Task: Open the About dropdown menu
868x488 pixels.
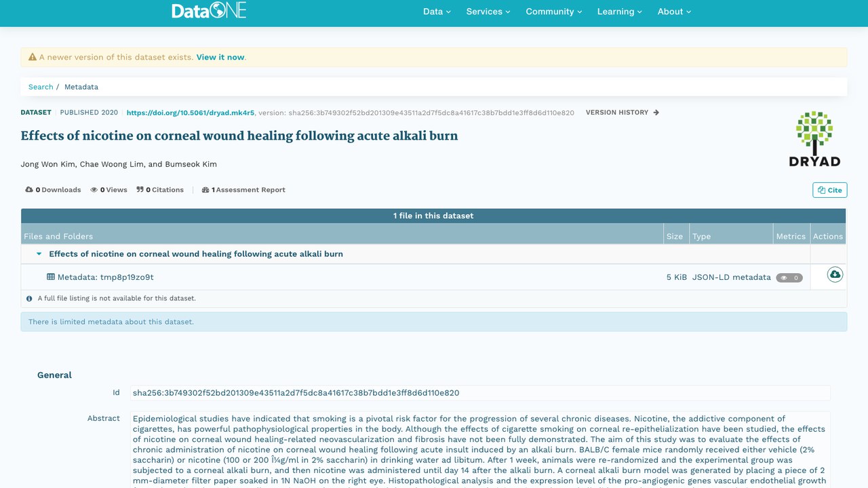Action: [674, 12]
